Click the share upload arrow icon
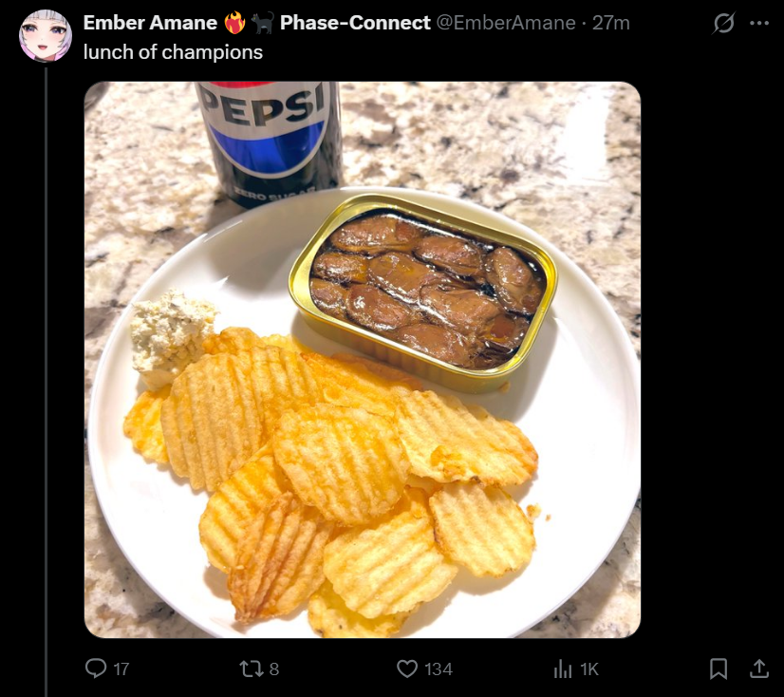This screenshot has height=697, width=784. tap(759, 669)
